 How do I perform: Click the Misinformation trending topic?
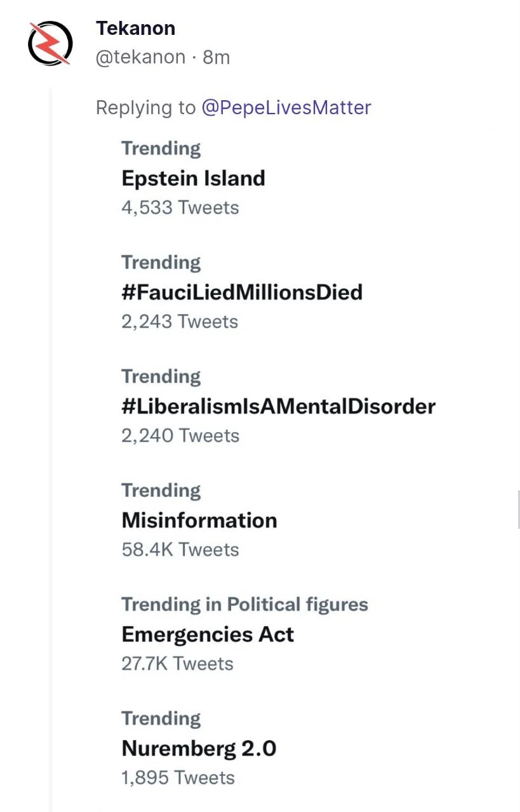tap(199, 520)
